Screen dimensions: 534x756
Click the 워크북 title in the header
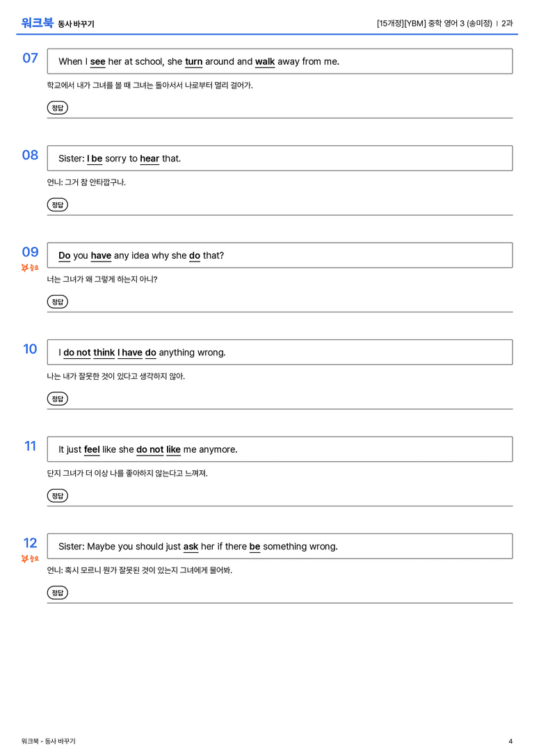click(37, 23)
